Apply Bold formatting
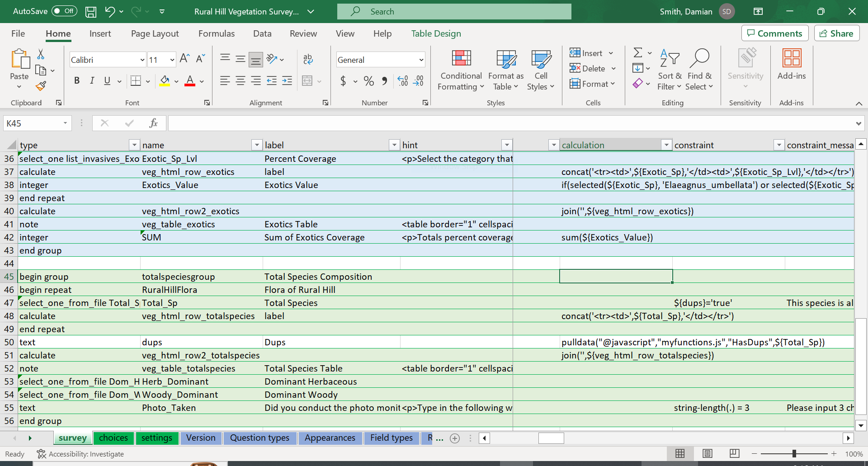The width and height of the screenshot is (868, 466). point(77,81)
